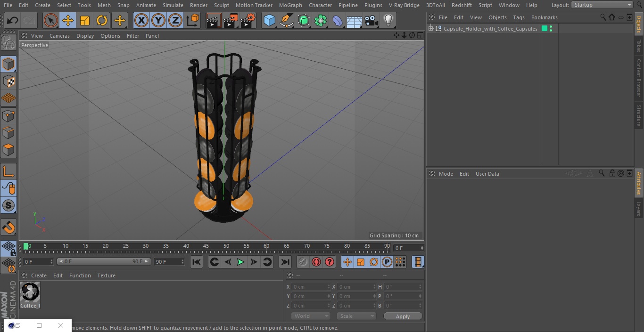Select the Rotate tool
This screenshot has height=332, width=644.
pyautogui.click(x=102, y=20)
